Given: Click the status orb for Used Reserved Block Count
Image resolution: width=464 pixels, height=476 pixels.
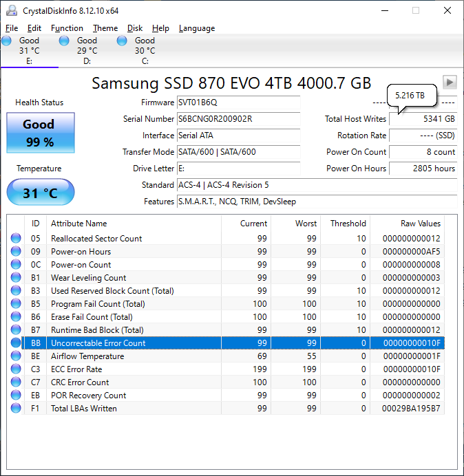Looking at the screenshot, I should (x=16, y=290).
